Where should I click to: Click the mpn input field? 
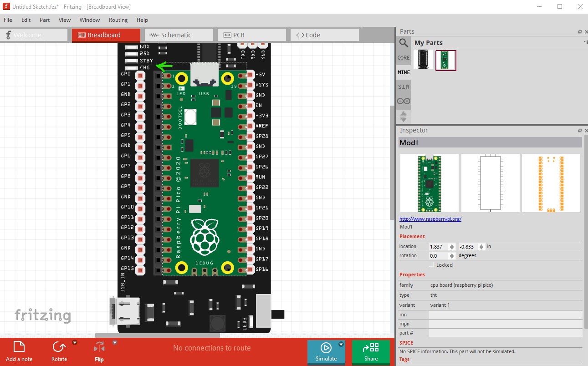(x=506, y=324)
